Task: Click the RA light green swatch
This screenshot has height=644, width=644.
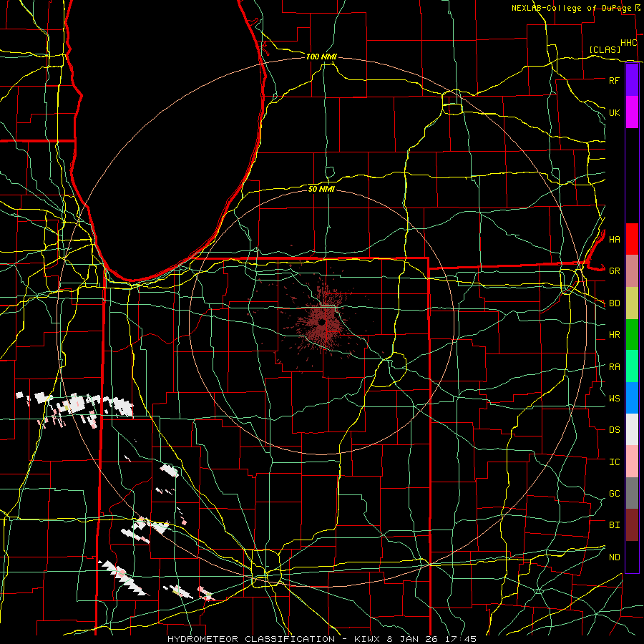Action: click(632, 366)
